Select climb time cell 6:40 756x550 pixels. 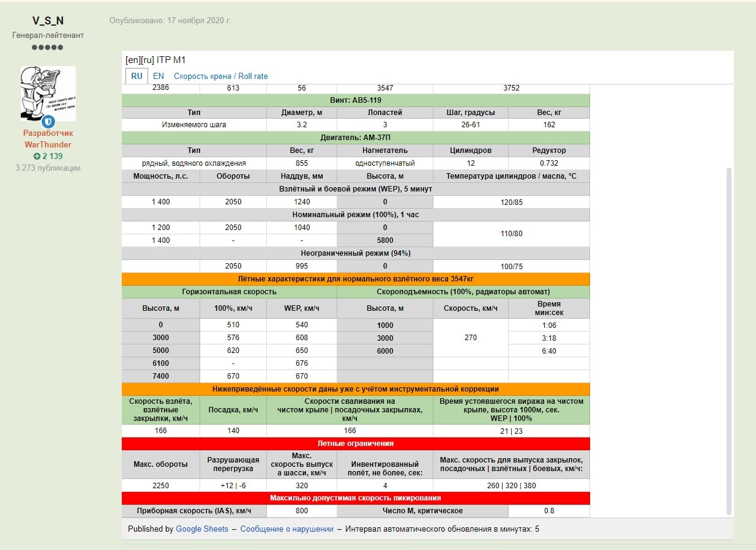click(x=549, y=351)
